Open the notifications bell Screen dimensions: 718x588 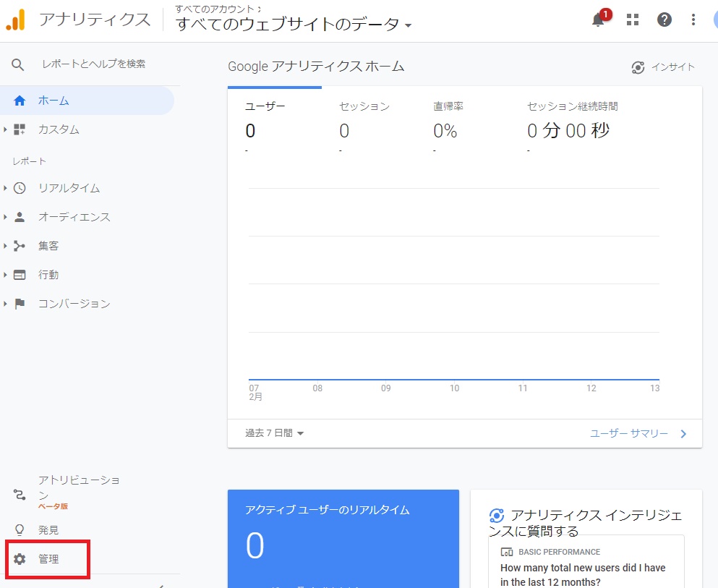click(x=598, y=20)
